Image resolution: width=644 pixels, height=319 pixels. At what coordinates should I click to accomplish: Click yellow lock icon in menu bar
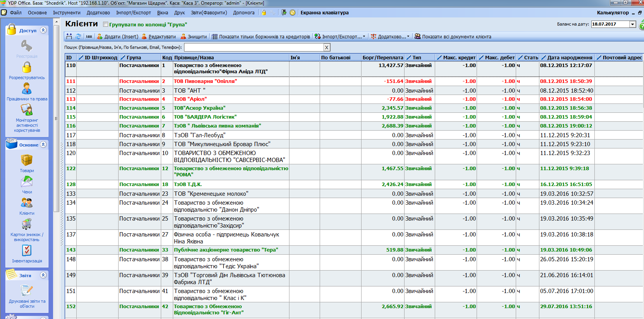(264, 12)
